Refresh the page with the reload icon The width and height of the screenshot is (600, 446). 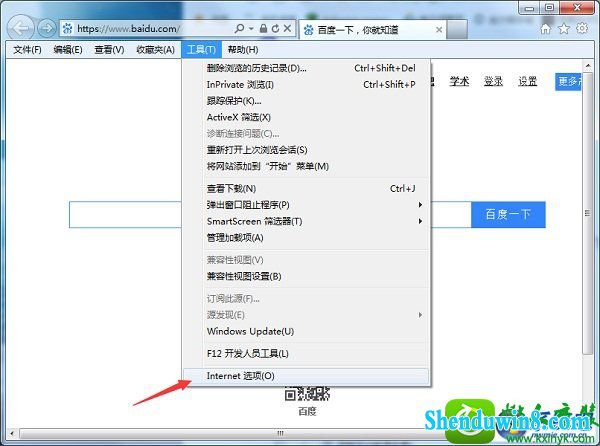[x=275, y=28]
